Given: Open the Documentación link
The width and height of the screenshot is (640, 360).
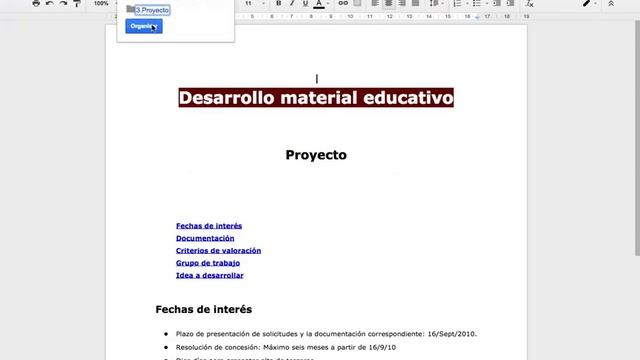Looking at the screenshot, I should 205,238.
